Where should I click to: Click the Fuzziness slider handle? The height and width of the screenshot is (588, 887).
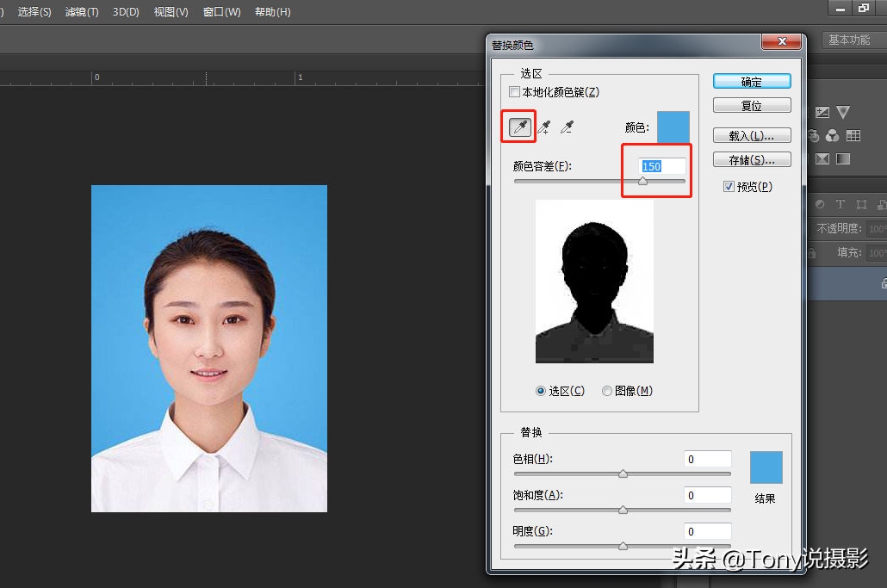pyautogui.click(x=642, y=181)
